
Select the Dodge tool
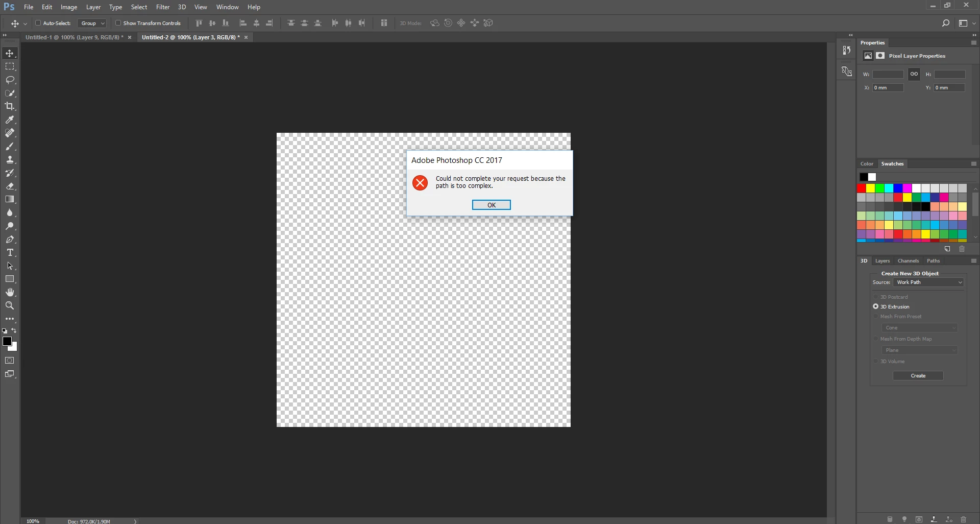10,226
